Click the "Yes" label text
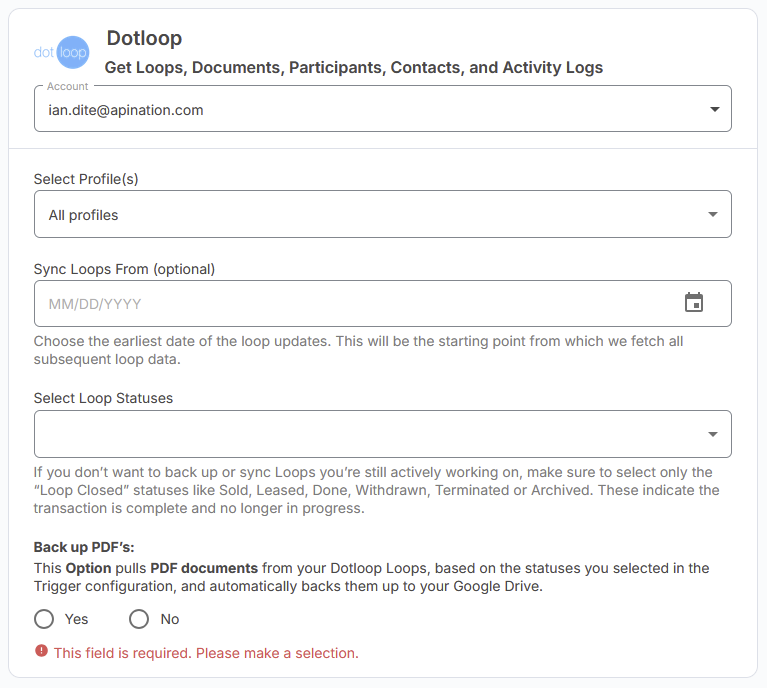This screenshot has width=767, height=688. [77, 619]
